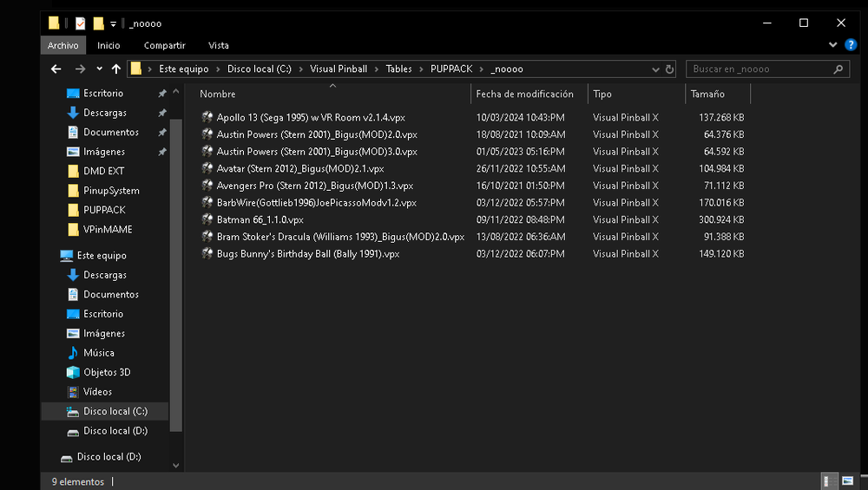Expand the ribbon with chevron
Screen dimensions: 868x490
click(832, 45)
